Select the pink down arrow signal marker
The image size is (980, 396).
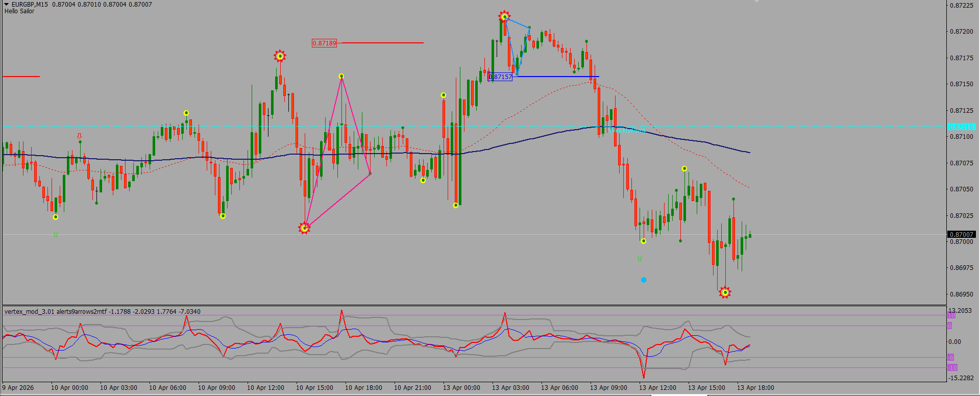point(79,136)
